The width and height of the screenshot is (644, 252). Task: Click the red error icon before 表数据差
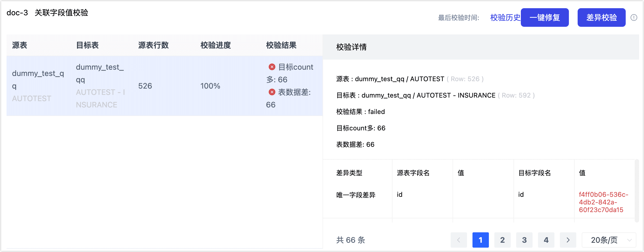[x=271, y=92]
